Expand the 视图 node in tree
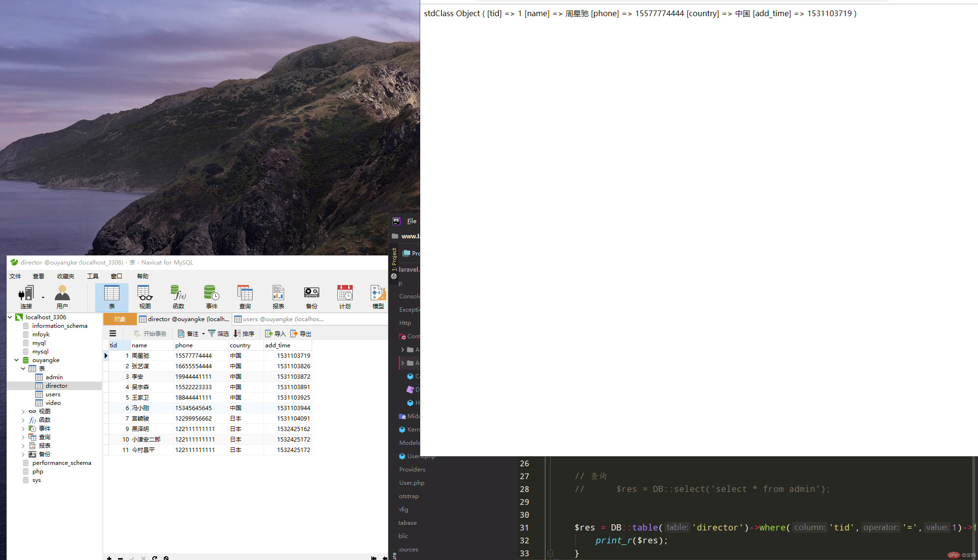 23,411
